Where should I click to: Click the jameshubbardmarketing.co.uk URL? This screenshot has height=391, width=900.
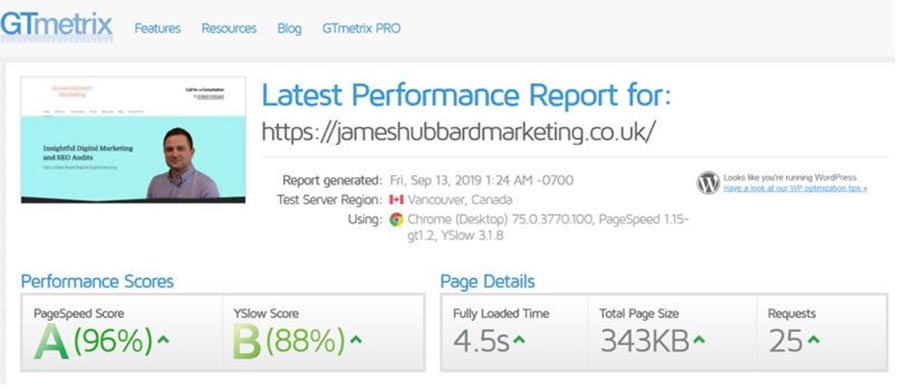(458, 132)
